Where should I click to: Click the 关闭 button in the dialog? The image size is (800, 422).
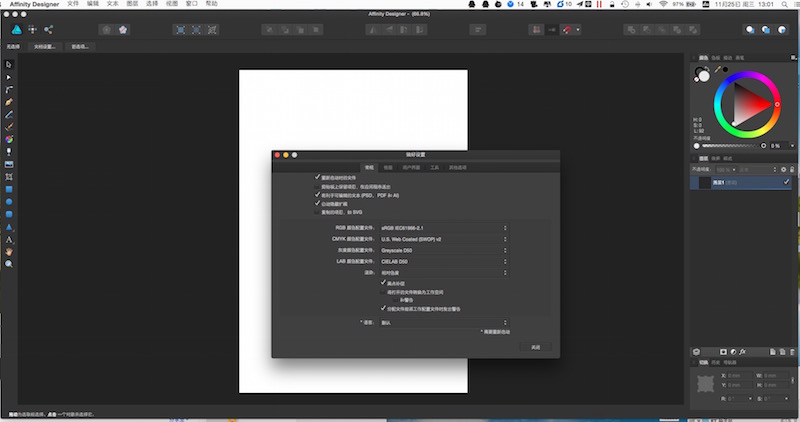[x=535, y=346]
